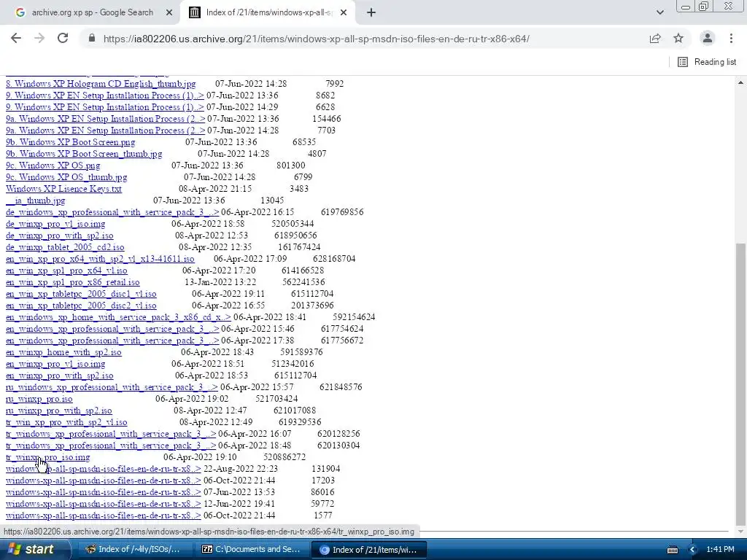Open tr_windows_xp_professional link sized 620130304
747x560 pixels.
(x=111, y=446)
